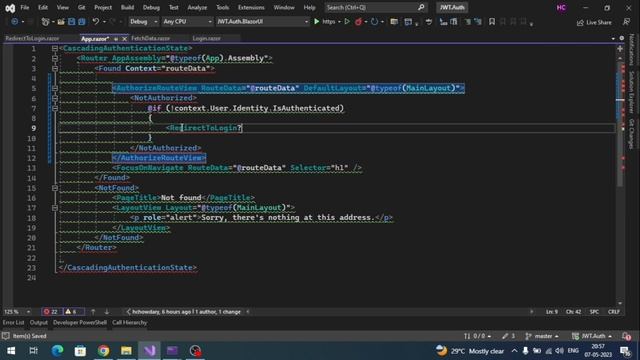Click Visual Studio icon in taskbar

[149, 351]
